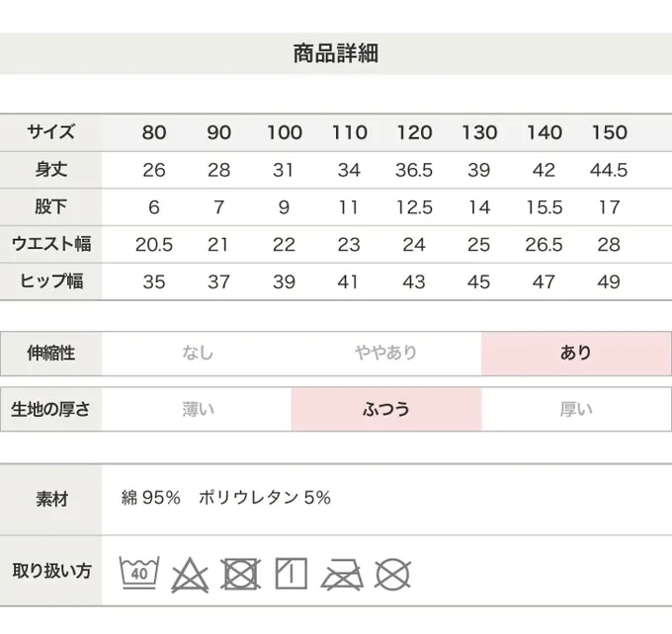The height and width of the screenshot is (634, 672).
Task: Click the 取り扱い方 care label
Action: (51, 571)
